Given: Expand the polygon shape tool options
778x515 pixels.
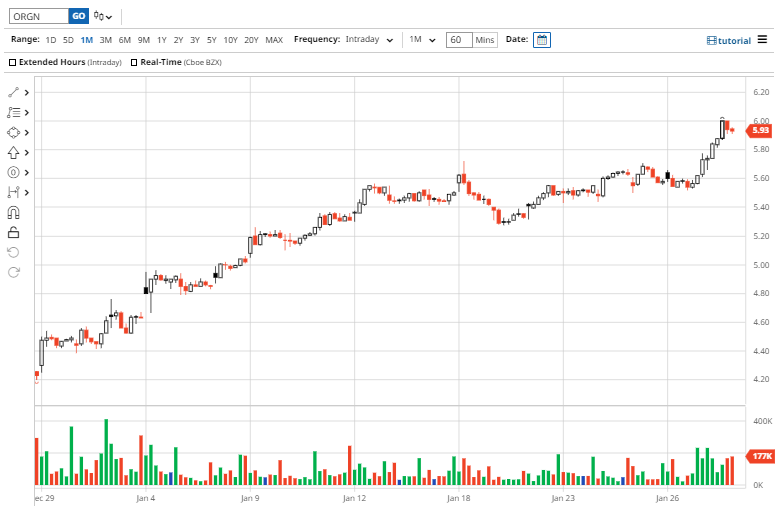Looking at the screenshot, I should pyautogui.click(x=27, y=132).
